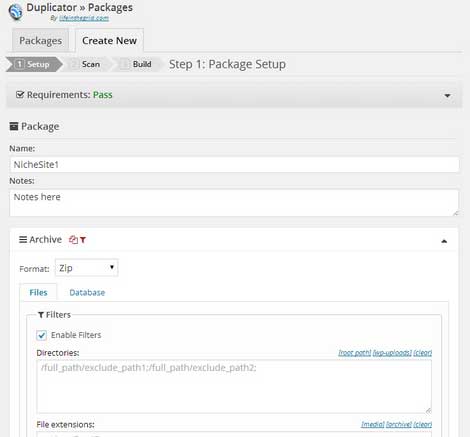Click the root path link
The width and height of the screenshot is (470, 437).
pyautogui.click(x=355, y=352)
